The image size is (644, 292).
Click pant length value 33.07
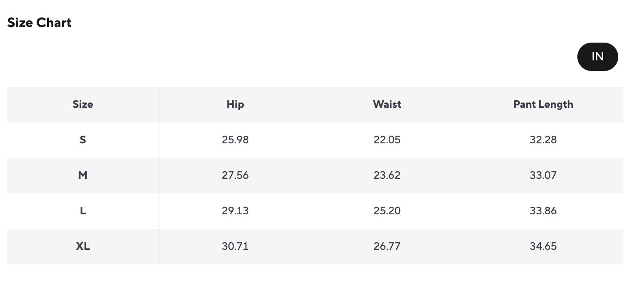(543, 175)
